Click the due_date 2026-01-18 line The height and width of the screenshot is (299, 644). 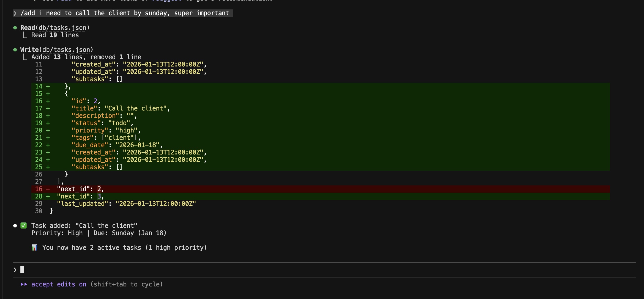(117, 145)
